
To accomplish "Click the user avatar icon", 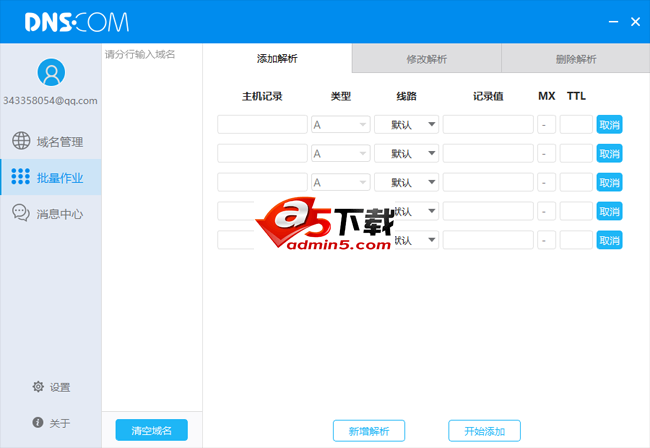I will 51,72.
